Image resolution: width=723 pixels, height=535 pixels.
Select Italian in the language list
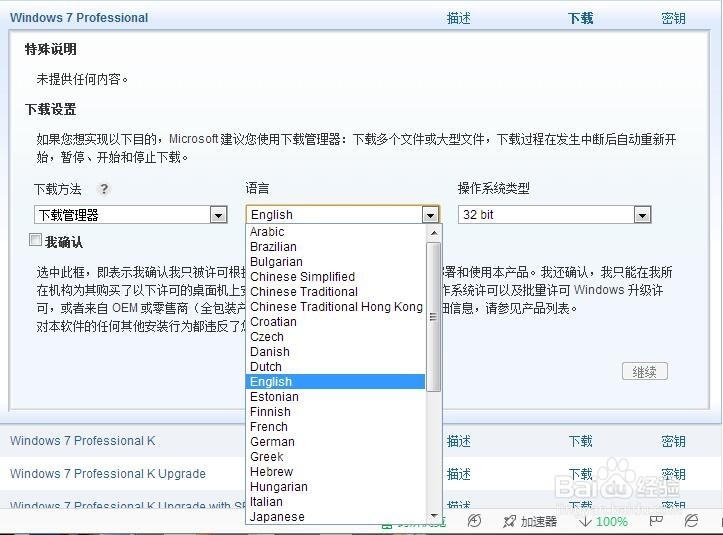335,501
